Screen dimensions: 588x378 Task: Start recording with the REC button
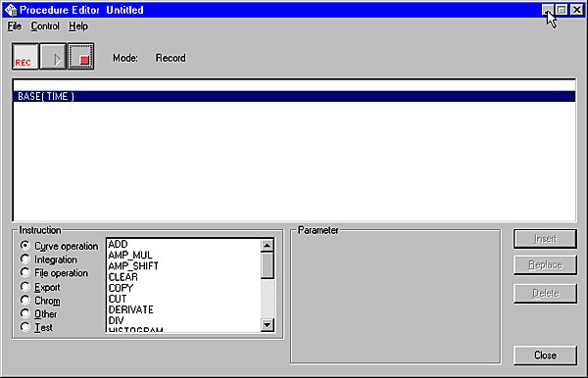[25, 57]
